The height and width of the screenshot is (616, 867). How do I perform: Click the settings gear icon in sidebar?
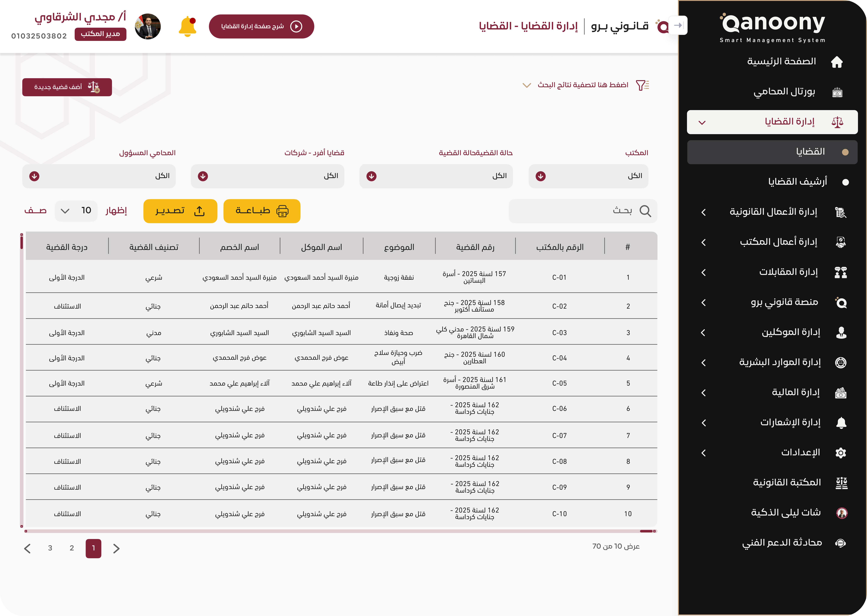(x=841, y=453)
